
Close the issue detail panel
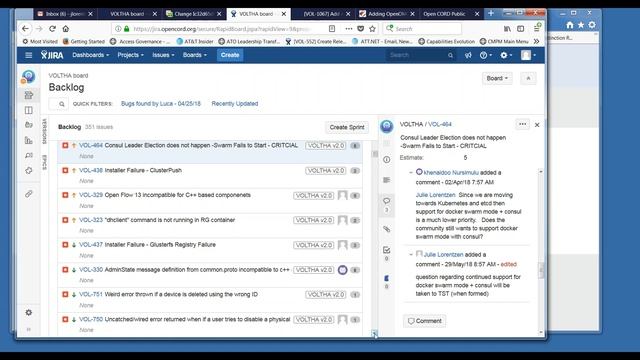[x=537, y=125]
